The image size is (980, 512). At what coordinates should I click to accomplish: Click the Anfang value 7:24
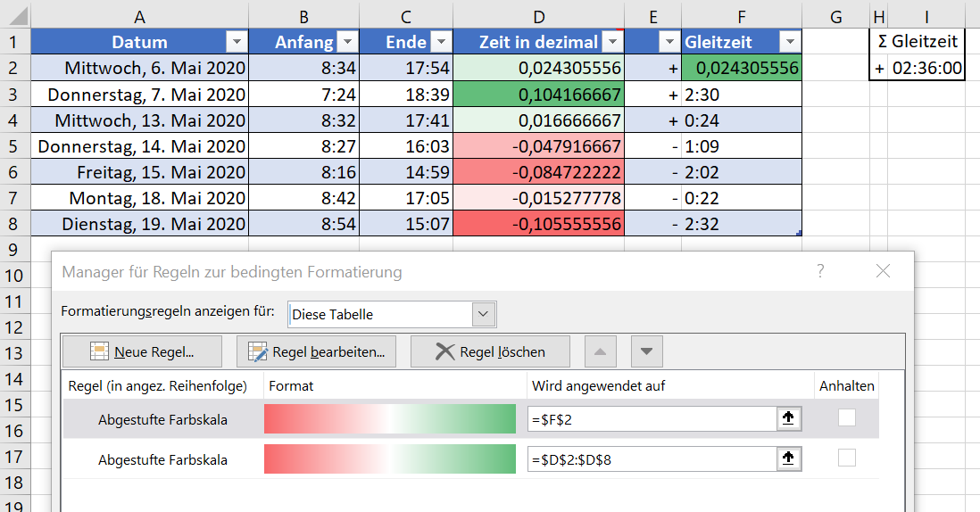(x=304, y=95)
